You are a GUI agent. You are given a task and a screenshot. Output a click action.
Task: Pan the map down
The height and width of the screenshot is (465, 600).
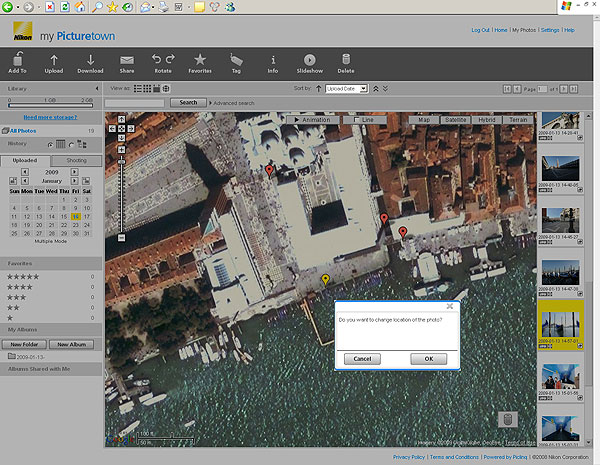click(121, 138)
